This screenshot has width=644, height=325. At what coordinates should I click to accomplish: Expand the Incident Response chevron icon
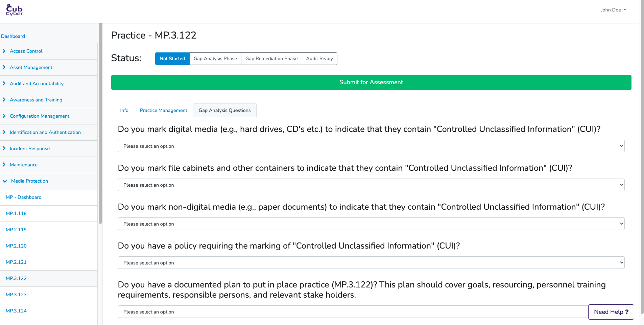coord(4,148)
